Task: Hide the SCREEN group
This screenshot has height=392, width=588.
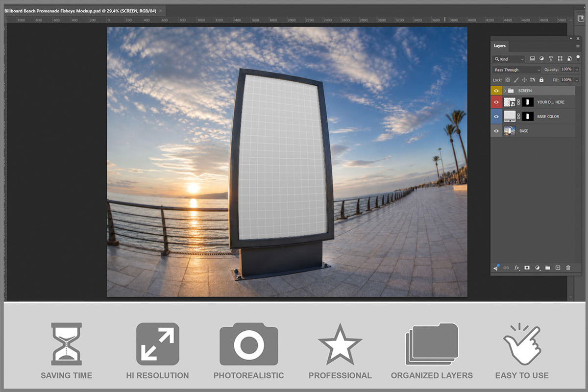Action: 496,91
